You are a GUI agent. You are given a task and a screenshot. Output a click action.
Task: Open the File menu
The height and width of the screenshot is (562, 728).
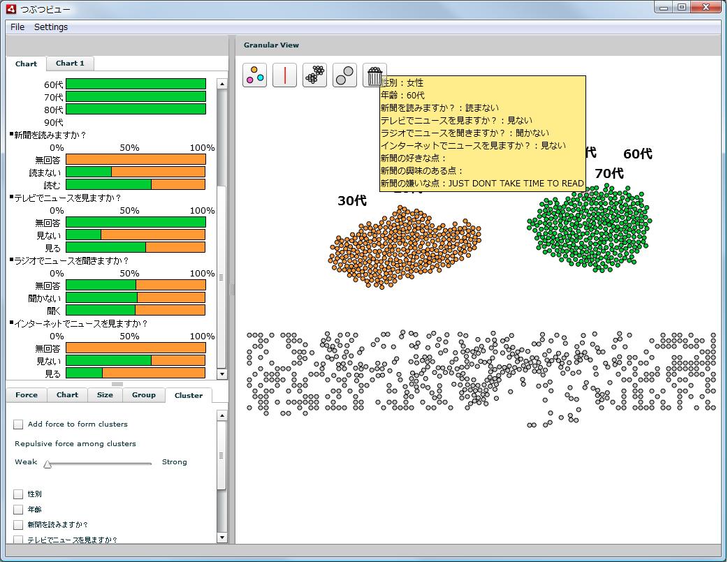[x=17, y=27]
